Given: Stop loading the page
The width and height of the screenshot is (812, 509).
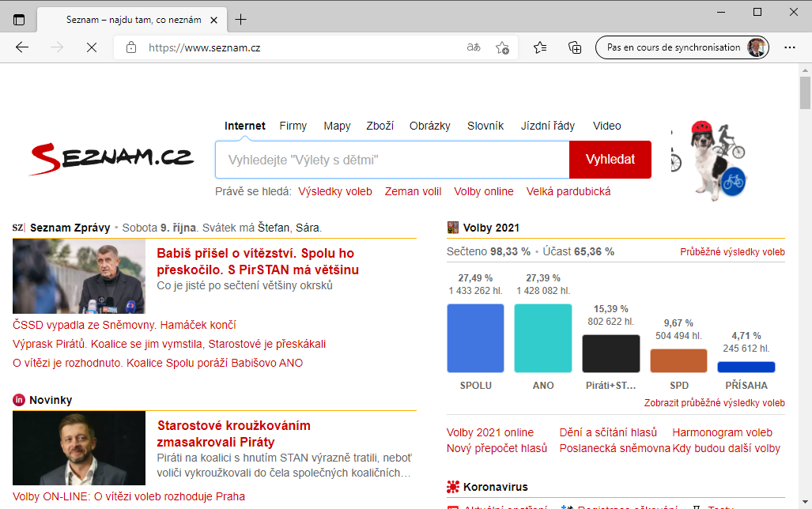Looking at the screenshot, I should [x=92, y=47].
